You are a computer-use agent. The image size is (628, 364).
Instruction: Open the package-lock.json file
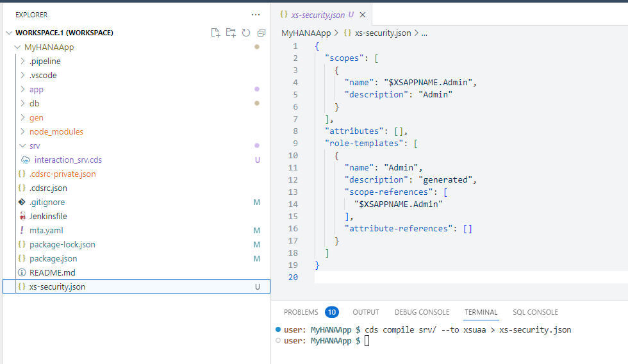(x=62, y=244)
